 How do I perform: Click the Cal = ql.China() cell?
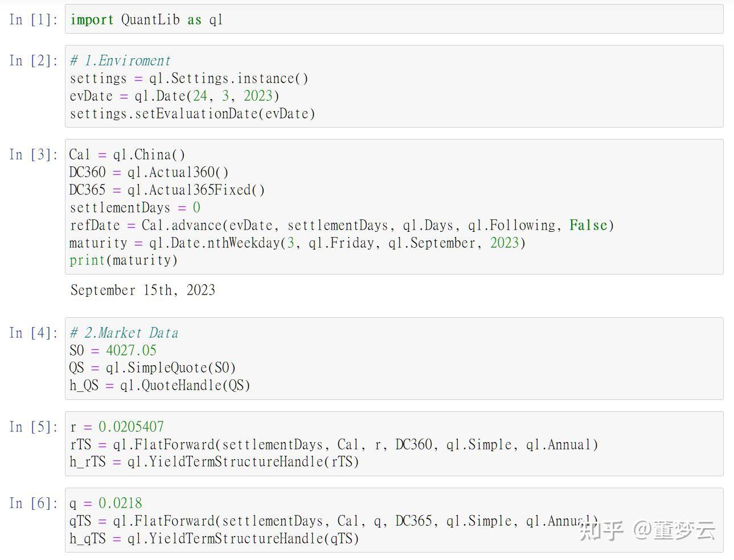[394, 207]
